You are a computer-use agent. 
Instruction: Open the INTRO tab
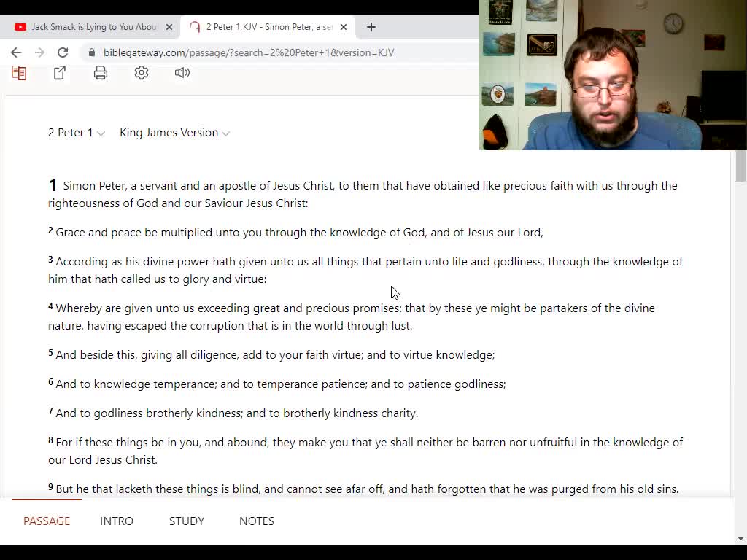pos(117,521)
